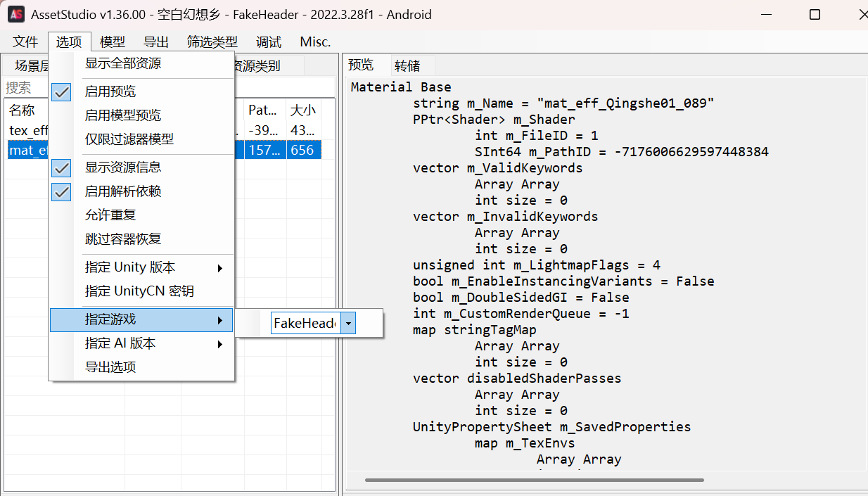868x496 pixels.
Task: Click the m_LightmapFlags = 4 line
Action: pyautogui.click(x=537, y=265)
